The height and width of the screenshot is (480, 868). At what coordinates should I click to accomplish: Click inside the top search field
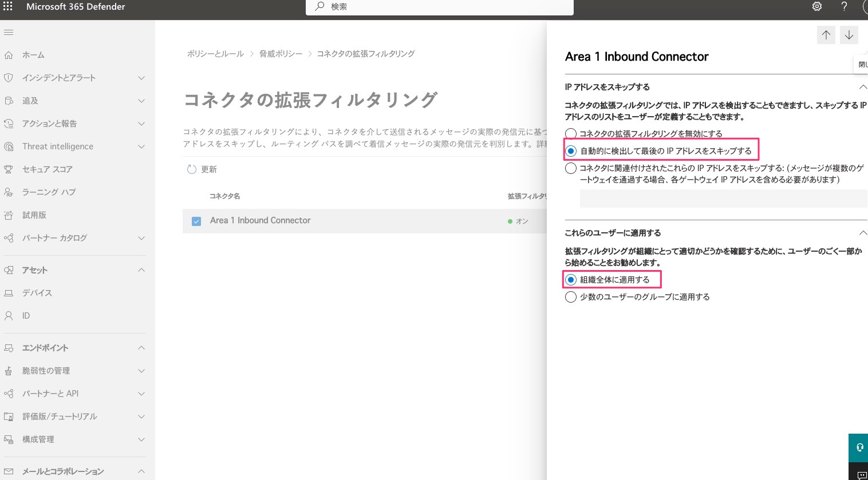tap(440, 7)
